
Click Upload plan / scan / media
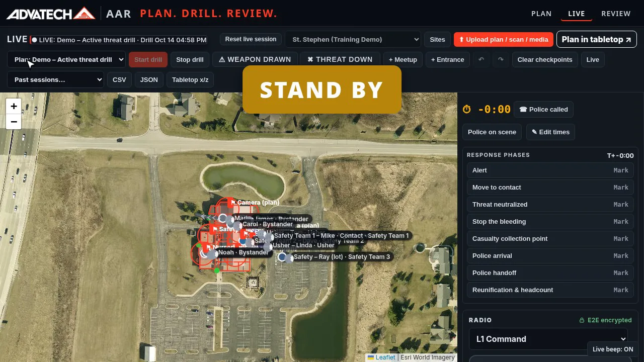click(x=504, y=39)
